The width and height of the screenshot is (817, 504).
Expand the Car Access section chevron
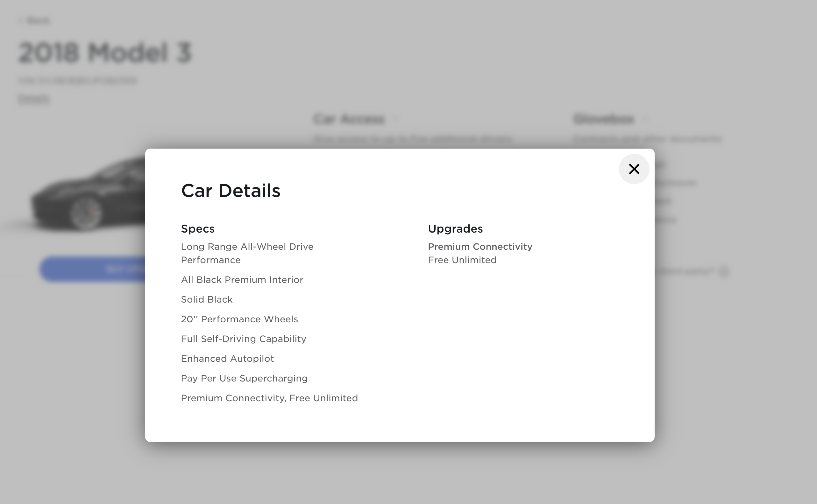(x=396, y=119)
